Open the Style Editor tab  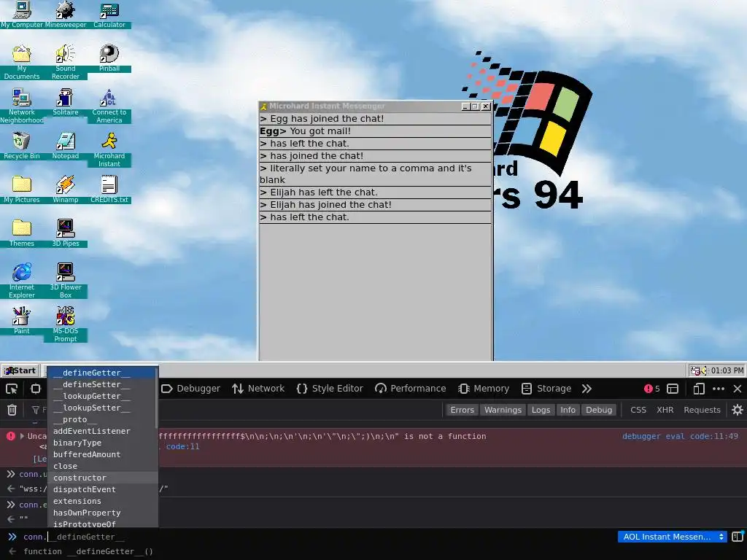(330, 389)
